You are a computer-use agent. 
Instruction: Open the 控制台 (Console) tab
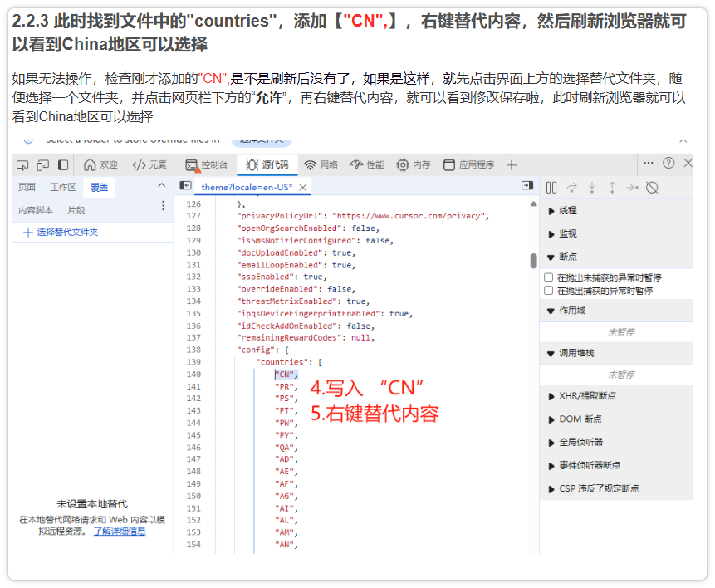(206, 165)
